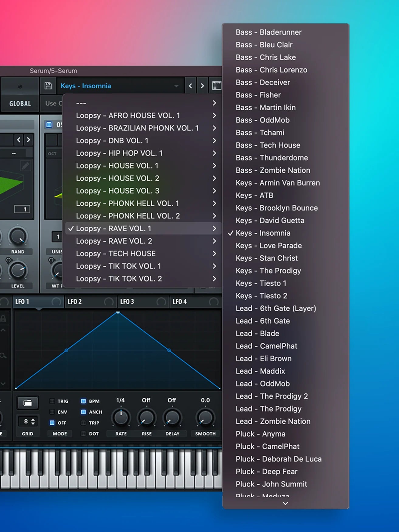Expand Loopsy - DNB VOL. 1 submenu
The height and width of the screenshot is (532, 399).
pos(143,140)
